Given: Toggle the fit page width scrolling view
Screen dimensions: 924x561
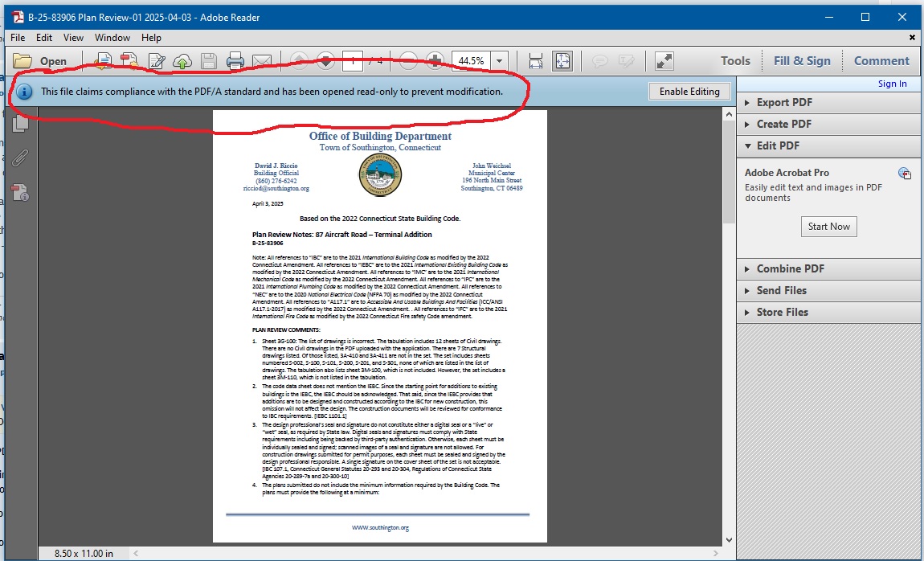Looking at the screenshot, I should pyautogui.click(x=536, y=61).
